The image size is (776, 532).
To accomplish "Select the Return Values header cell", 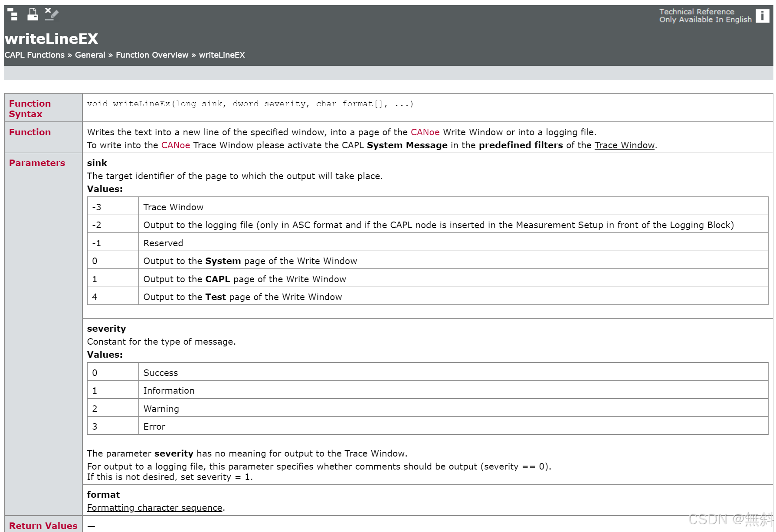I will [x=43, y=525].
